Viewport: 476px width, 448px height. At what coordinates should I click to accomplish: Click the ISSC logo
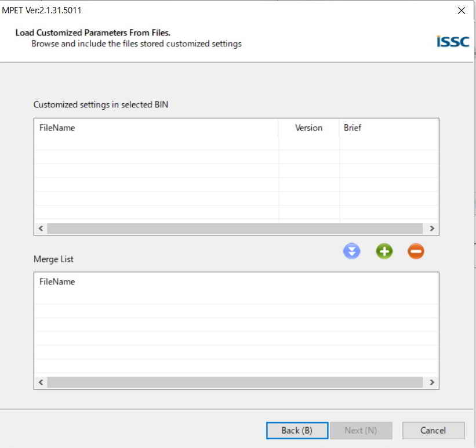coord(453,42)
